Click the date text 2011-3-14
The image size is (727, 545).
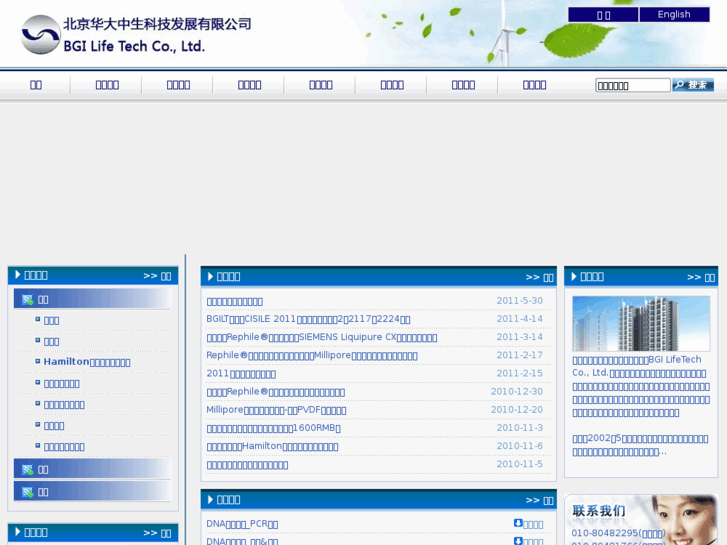coord(519,337)
